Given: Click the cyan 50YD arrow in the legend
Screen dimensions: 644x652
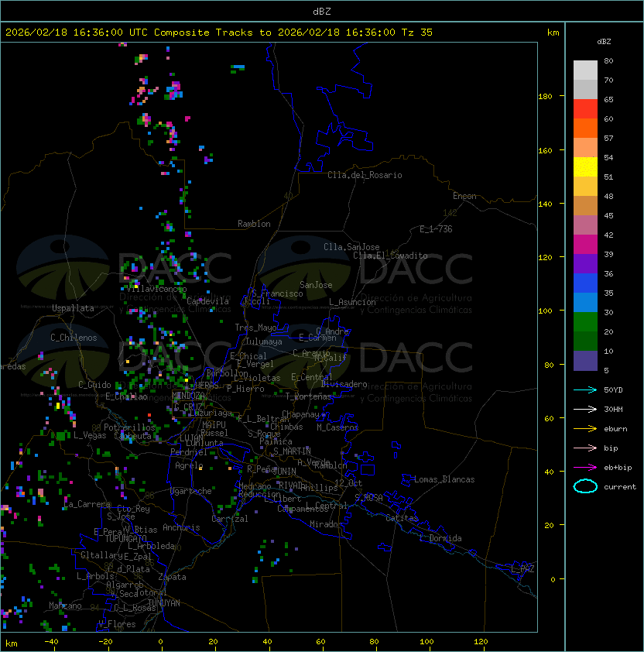Looking at the screenshot, I should click(585, 389).
